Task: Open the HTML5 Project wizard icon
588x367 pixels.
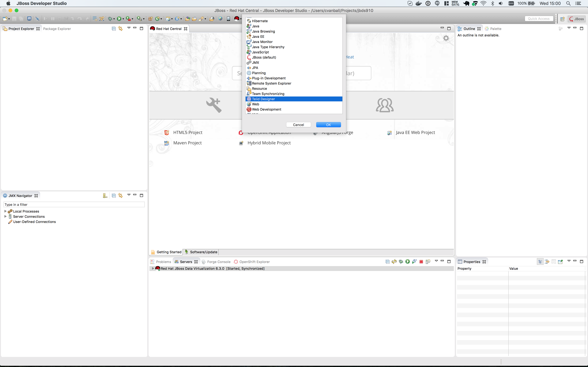Action: click(x=167, y=133)
